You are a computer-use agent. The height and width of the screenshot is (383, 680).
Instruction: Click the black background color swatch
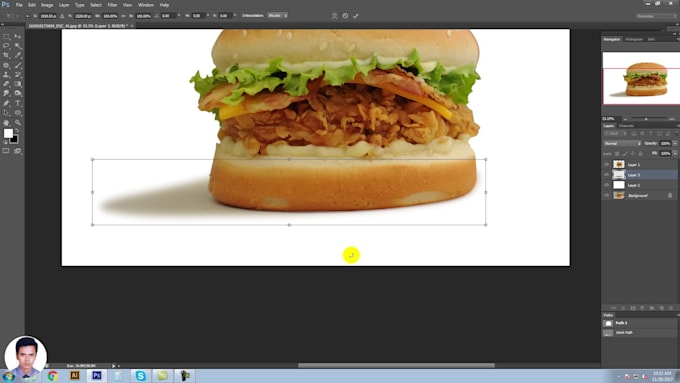[x=15, y=140]
